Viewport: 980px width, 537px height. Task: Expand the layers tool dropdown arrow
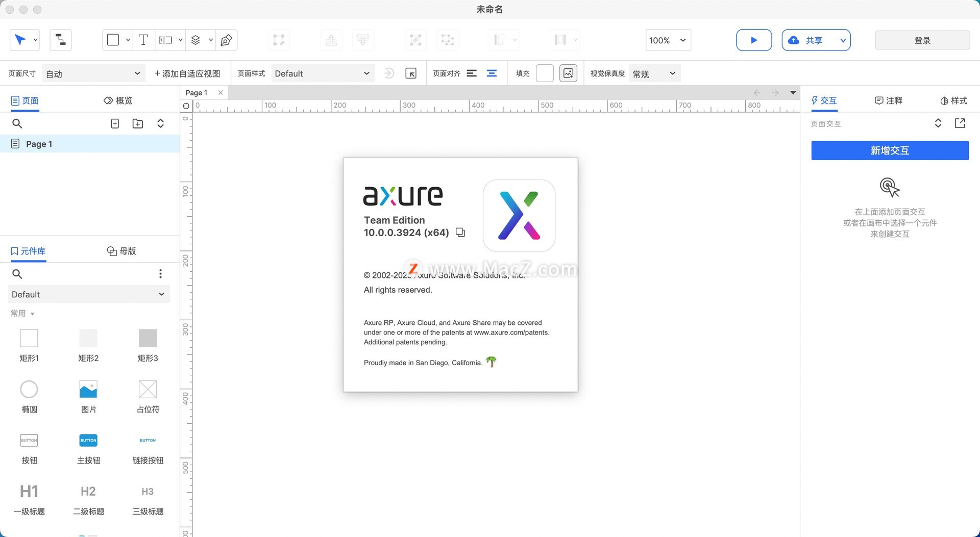click(x=210, y=40)
